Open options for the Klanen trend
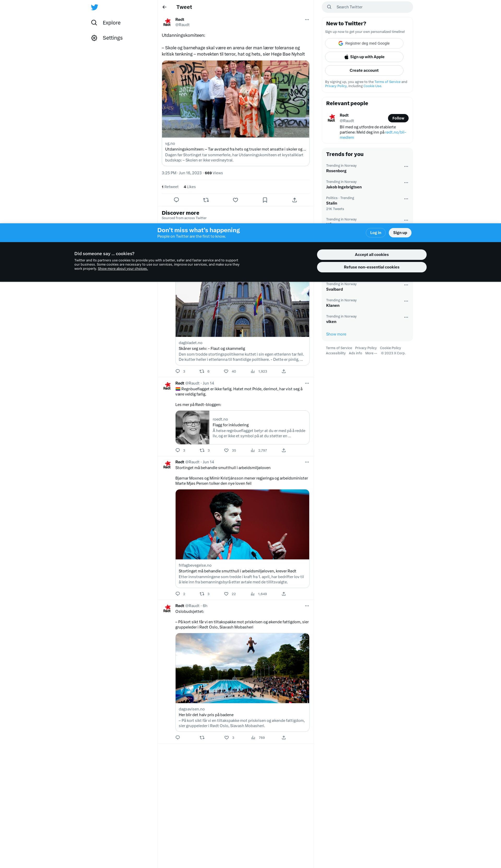 click(406, 301)
